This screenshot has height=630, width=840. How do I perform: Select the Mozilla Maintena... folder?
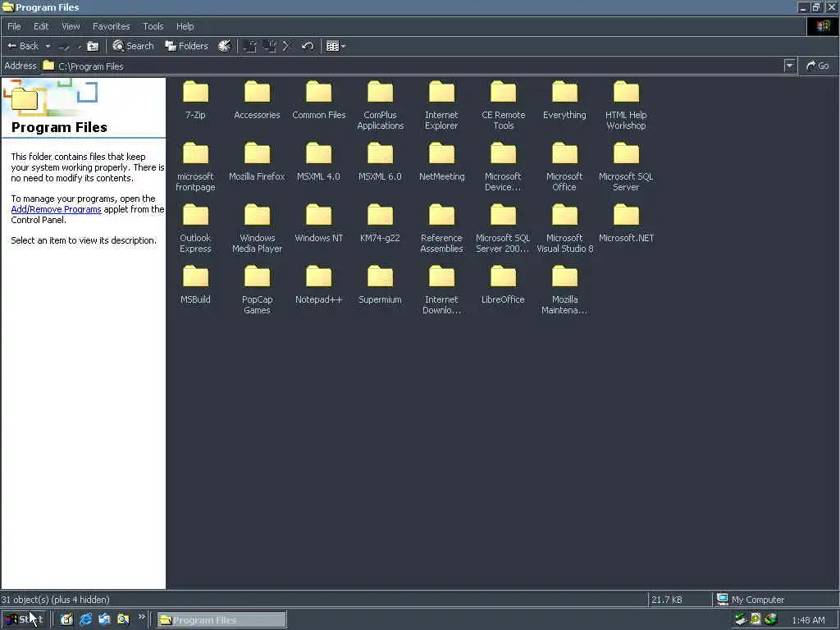click(564, 290)
